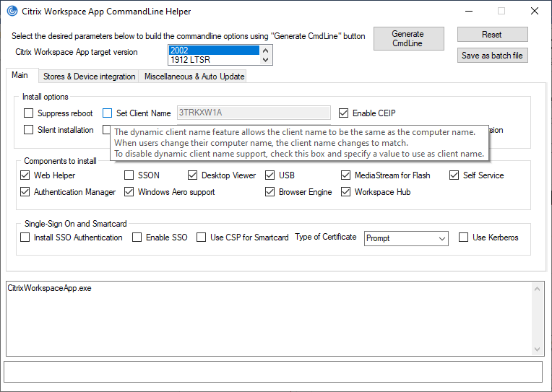
Task: Uncheck USB component
Action: tap(270, 175)
